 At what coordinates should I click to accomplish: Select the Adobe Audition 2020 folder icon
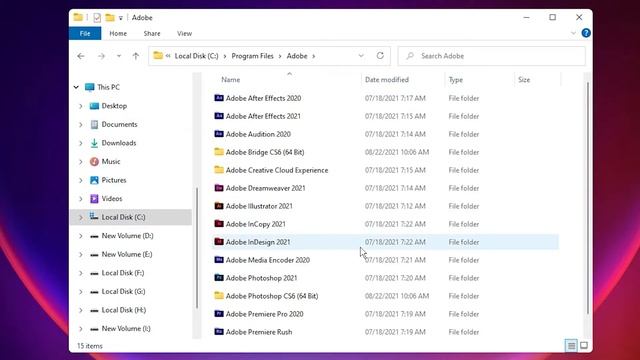point(219,134)
